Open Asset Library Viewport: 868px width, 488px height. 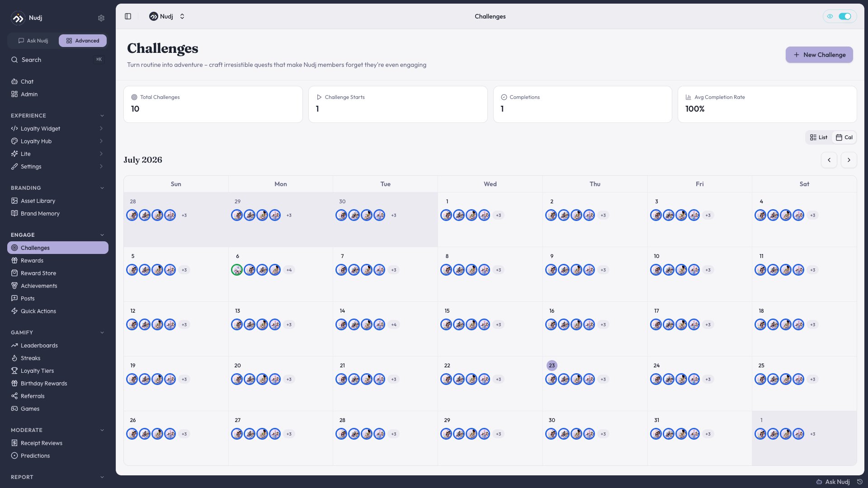pyautogui.click(x=58, y=201)
